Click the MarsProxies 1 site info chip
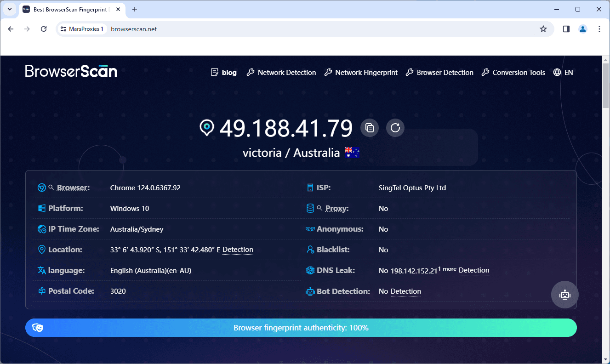This screenshot has height=364, width=610. pyautogui.click(x=82, y=29)
